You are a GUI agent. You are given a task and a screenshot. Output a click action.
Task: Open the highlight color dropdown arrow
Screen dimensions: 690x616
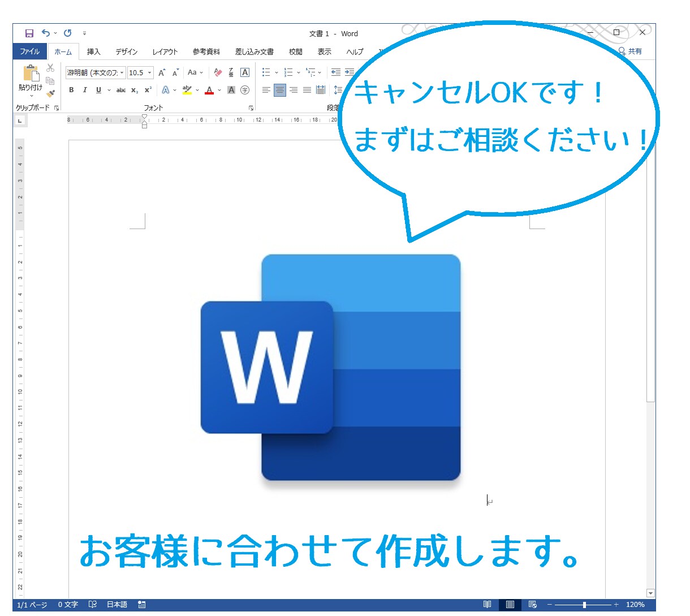point(197,90)
